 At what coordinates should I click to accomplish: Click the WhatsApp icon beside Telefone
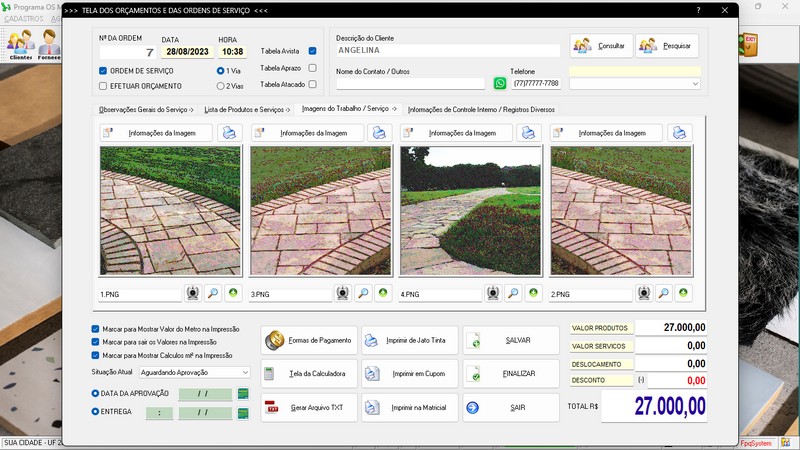[501, 84]
